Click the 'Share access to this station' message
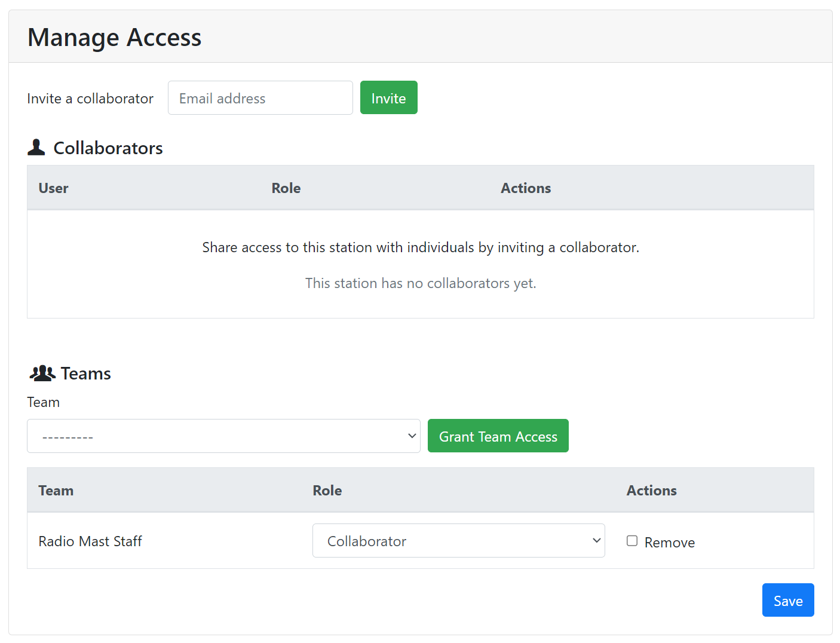The image size is (840, 643). click(421, 247)
